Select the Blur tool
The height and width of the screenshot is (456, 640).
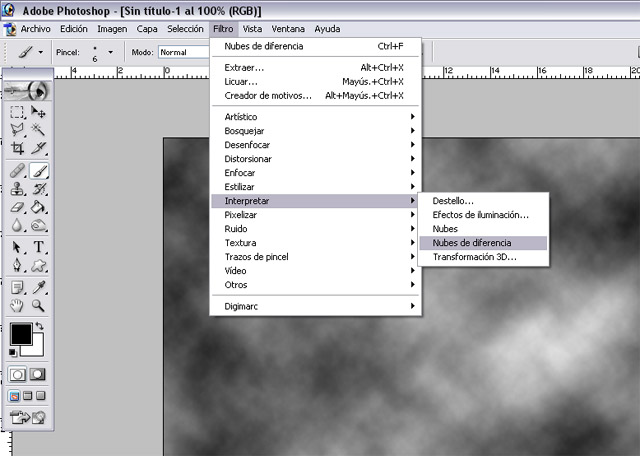(x=17, y=225)
